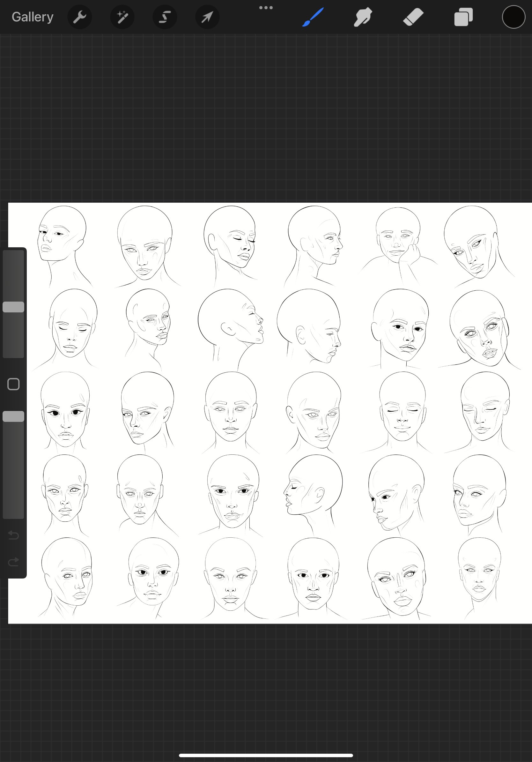
Task: Tap the ellipsis to reveal canvas options
Action: 266,7
